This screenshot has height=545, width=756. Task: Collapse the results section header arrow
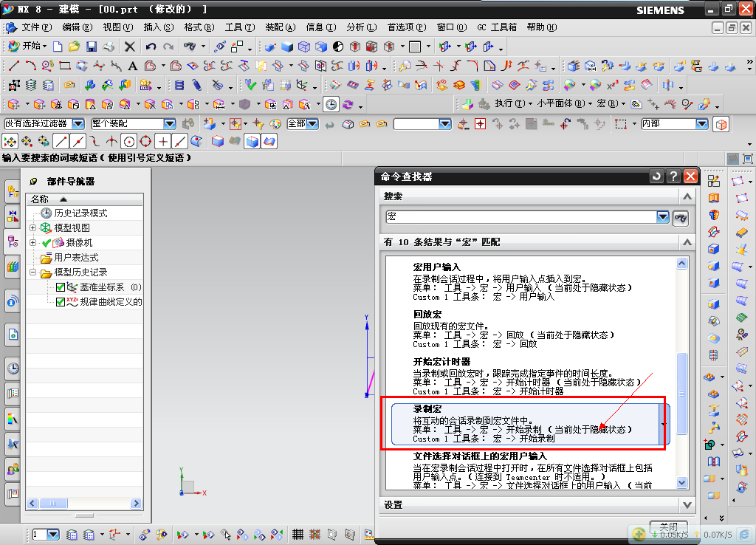[x=687, y=242]
